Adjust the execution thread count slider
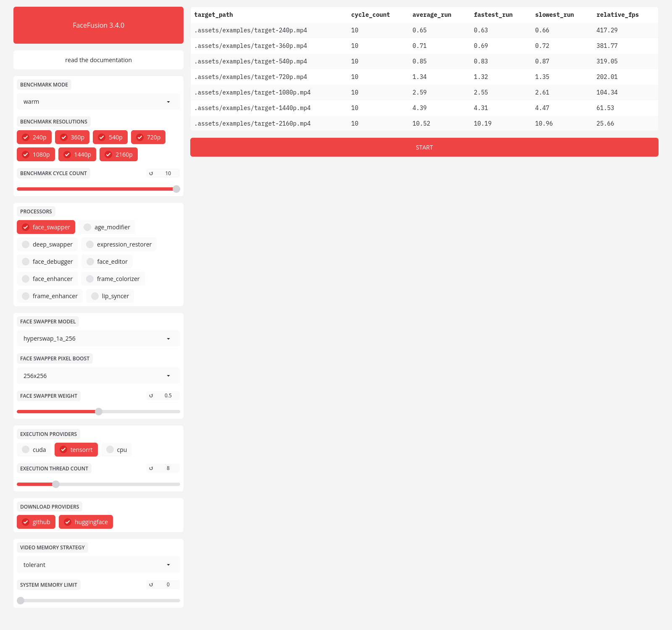672x630 pixels. click(x=98, y=484)
